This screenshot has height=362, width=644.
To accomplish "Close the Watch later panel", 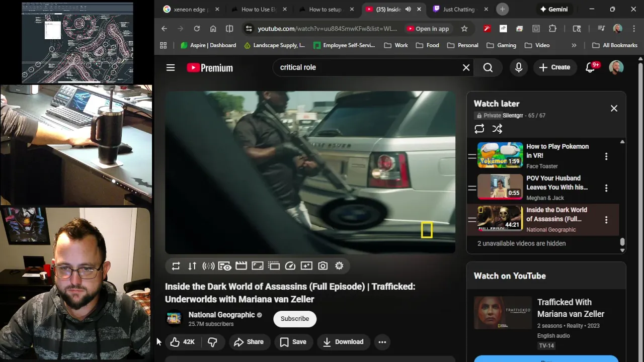I will (614, 108).
